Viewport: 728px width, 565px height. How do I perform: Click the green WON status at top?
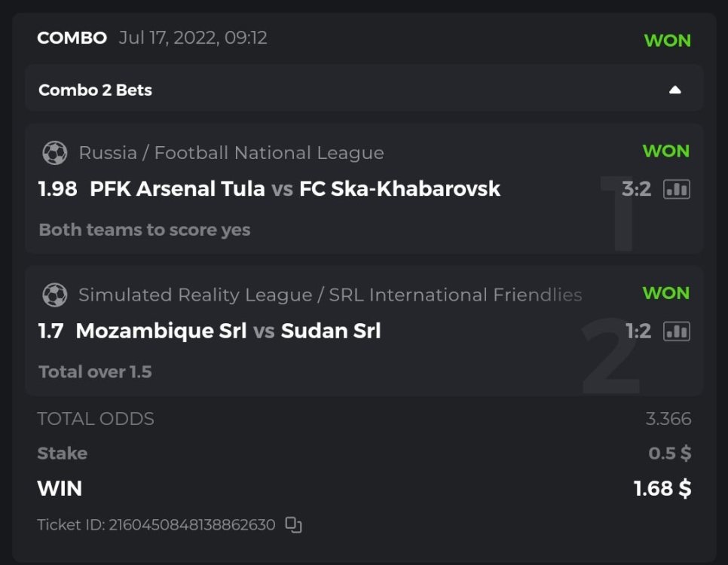[667, 41]
